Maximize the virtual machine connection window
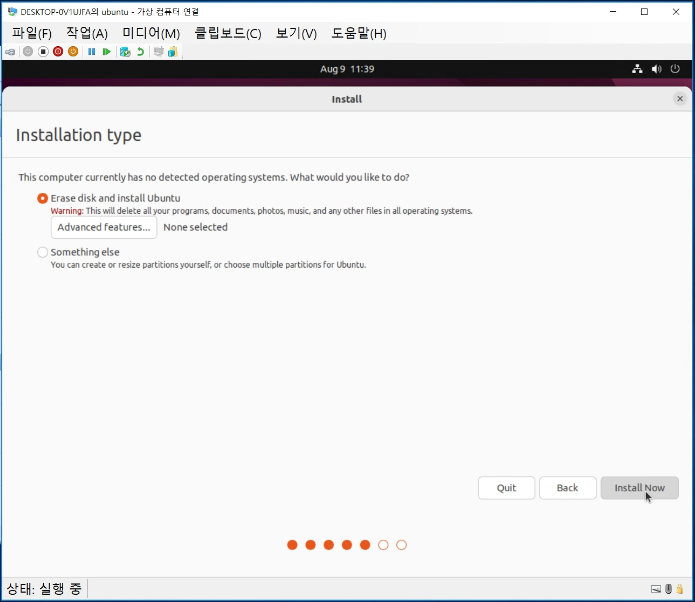 click(x=644, y=12)
